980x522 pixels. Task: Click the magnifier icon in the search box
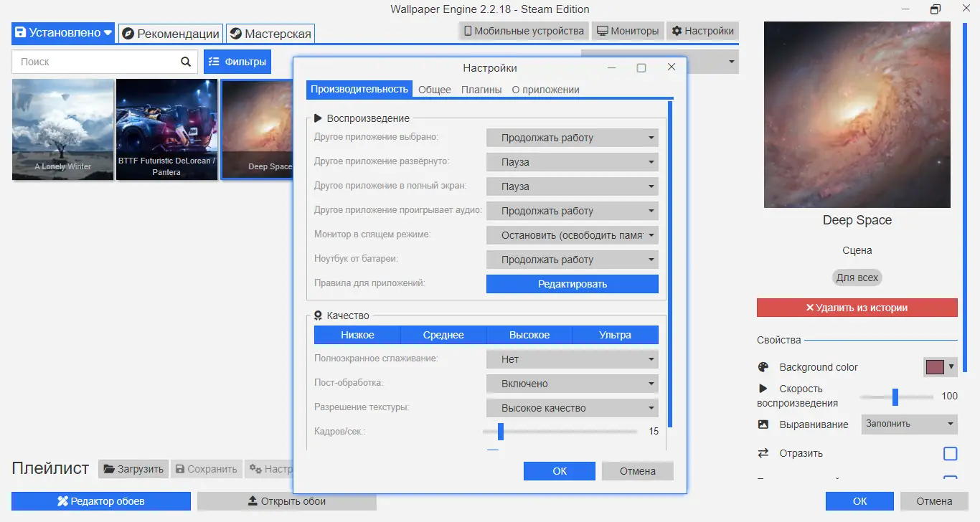pyautogui.click(x=186, y=62)
